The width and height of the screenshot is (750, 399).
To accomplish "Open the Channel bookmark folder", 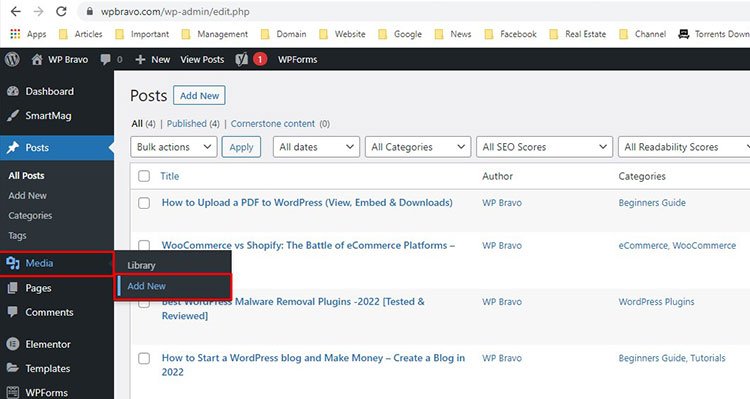I will (642, 34).
